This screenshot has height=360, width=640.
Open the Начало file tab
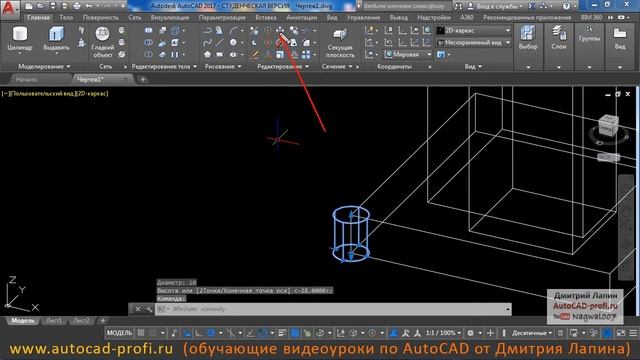point(27,80)
